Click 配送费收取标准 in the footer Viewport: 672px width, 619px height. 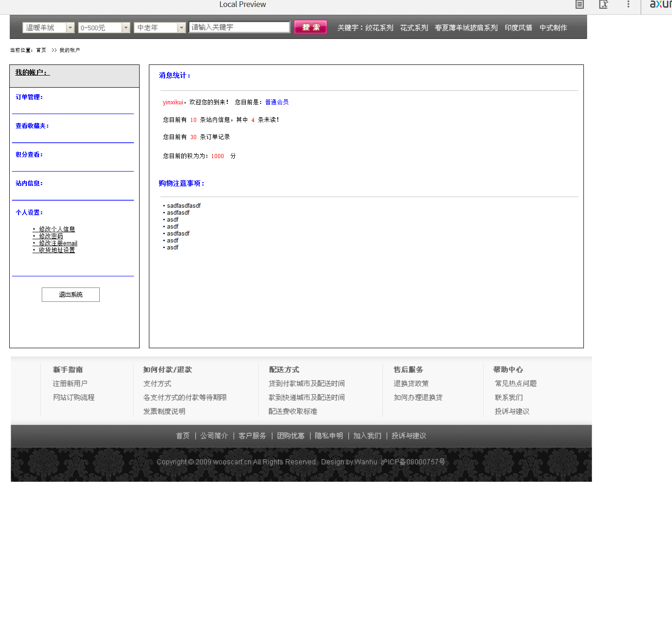(x=293, y=411)
